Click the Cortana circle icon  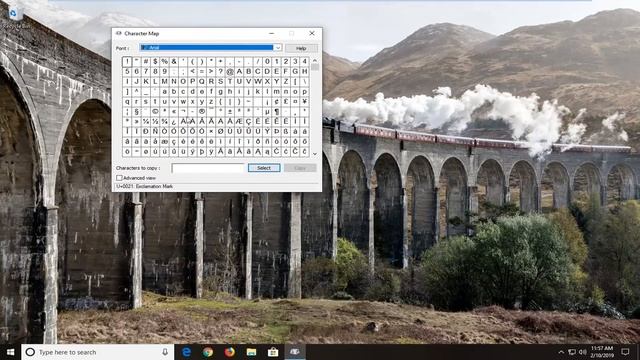(x=30, y=352)
